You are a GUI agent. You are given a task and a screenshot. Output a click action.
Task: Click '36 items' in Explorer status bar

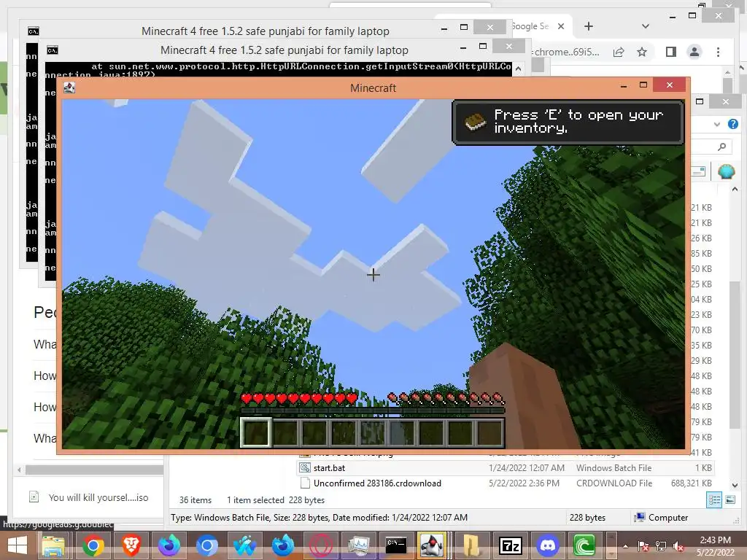(x=196, y=500)
